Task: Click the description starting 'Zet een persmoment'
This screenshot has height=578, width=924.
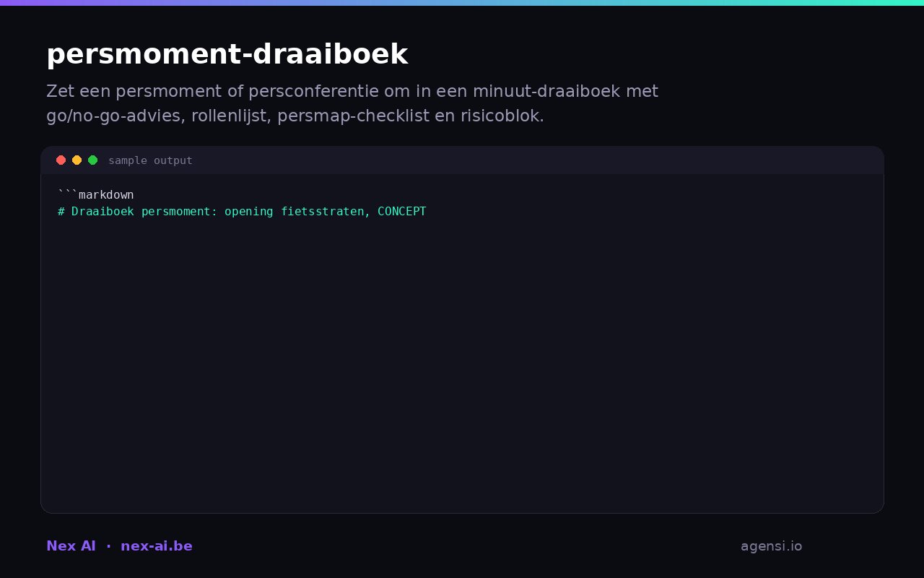Action: tap(352, 103)
